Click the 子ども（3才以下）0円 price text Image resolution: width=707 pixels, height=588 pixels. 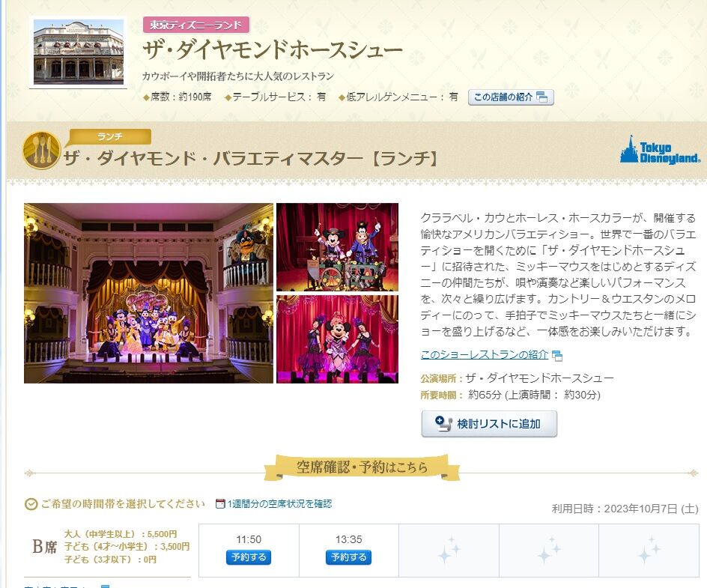coord(110,560)
